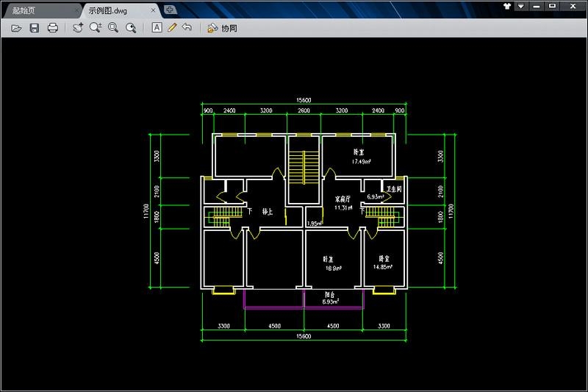
Task: Click the 家庭厅 room label in the floor plan
Action: click(343, 199)
